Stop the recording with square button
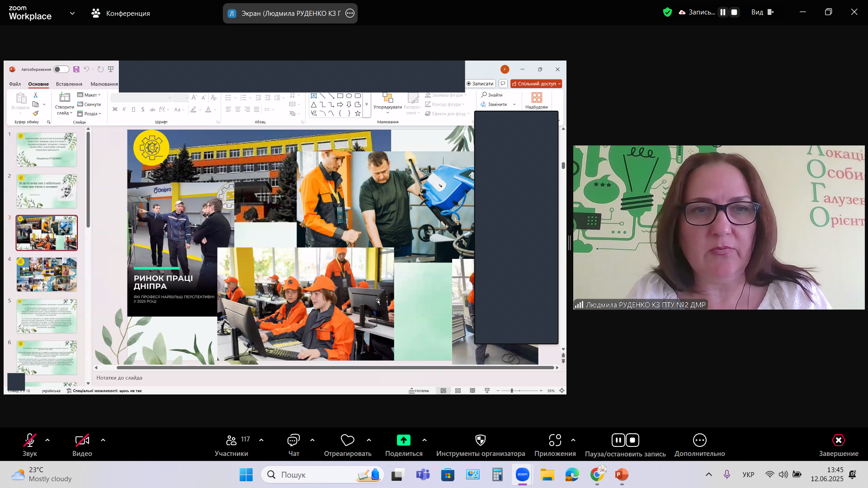 (x=734, y=13)
